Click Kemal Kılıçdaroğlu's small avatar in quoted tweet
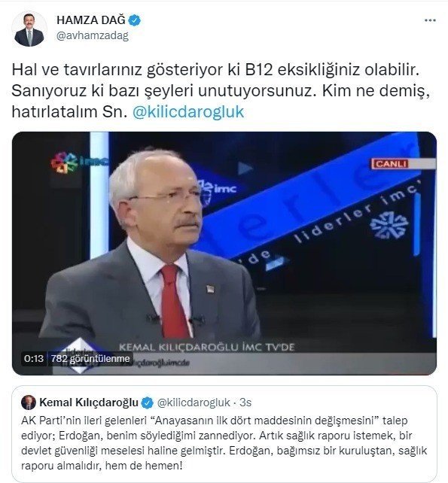448x483 pixels. [x=29, y=402]
